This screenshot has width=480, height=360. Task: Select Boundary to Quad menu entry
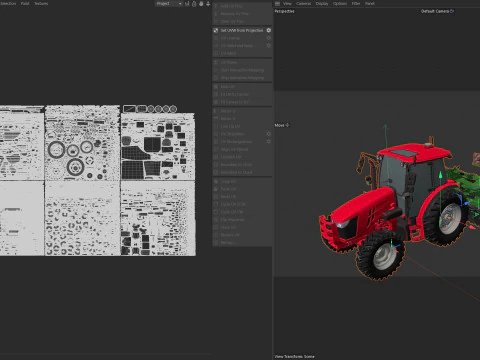pos(242,172)
